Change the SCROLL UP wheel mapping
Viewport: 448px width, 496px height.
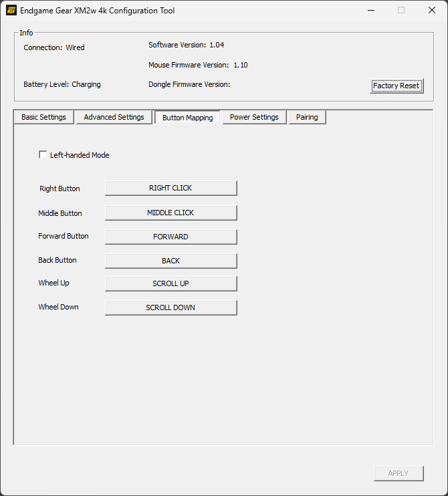171,283
